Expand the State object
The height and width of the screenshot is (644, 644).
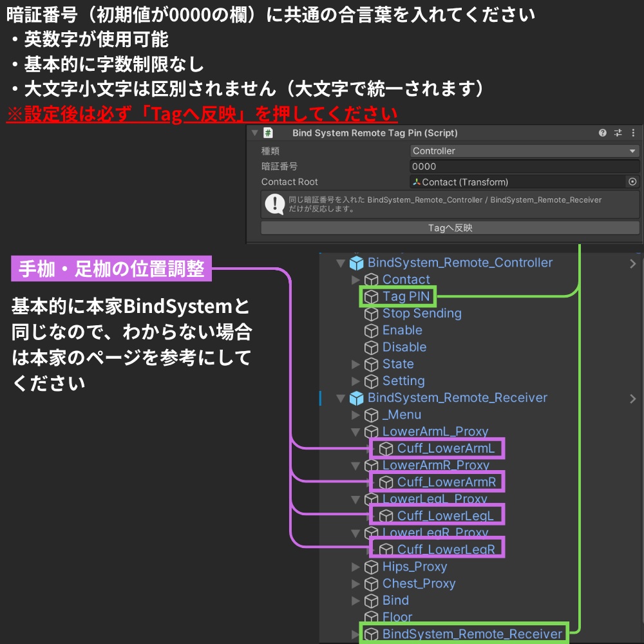(355, 365)
